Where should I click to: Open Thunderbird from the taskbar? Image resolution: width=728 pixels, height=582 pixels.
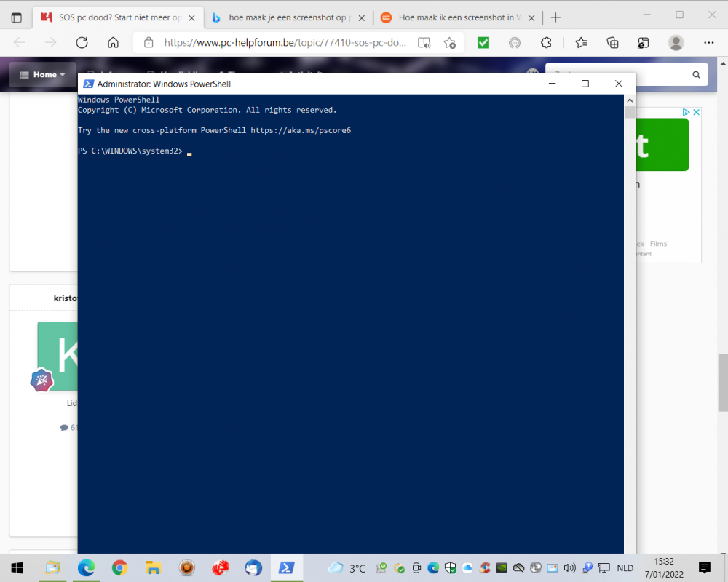click(253, 567)
